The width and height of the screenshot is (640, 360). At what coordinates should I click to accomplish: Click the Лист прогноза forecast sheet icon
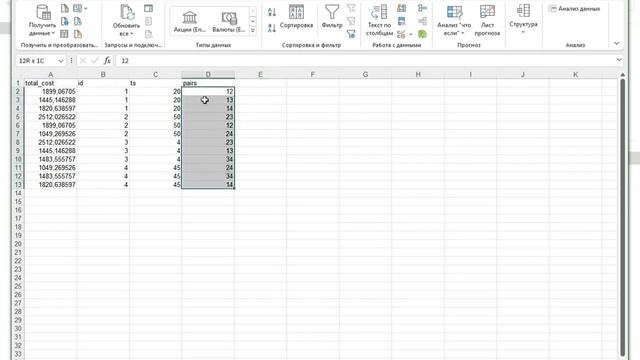pyautogui.click(x=487, y=20)
